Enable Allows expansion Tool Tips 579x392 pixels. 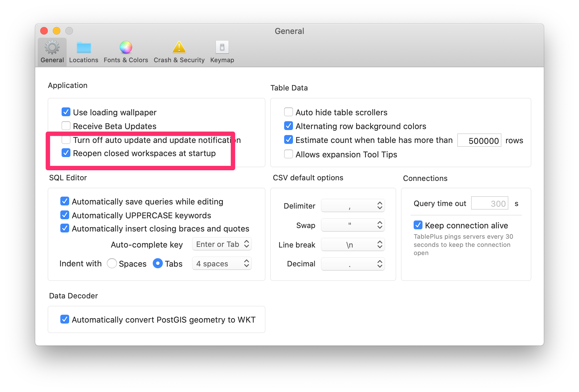tap(288, 154)
